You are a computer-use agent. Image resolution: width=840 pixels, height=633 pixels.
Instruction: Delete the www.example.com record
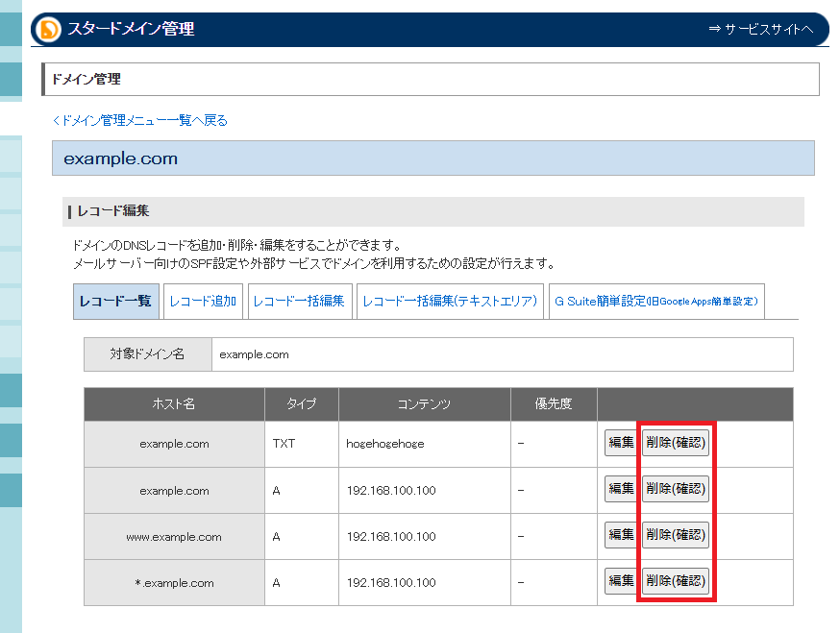(676, 534)
